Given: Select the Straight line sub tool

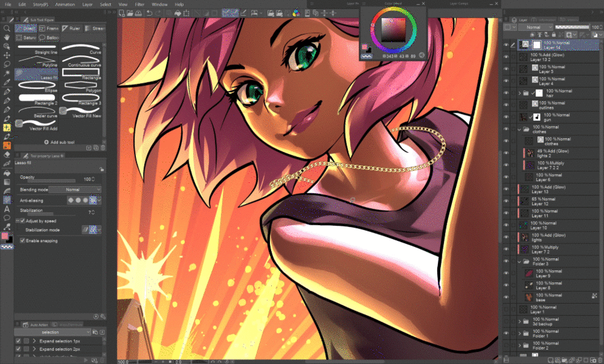Looking at the screenshot, I should (x=36, y=49).
